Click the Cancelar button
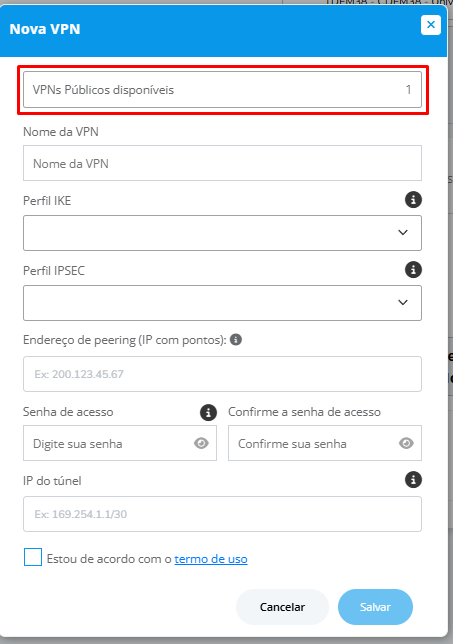Viewport: 453px width, 644px height. [x=282, y=607]
